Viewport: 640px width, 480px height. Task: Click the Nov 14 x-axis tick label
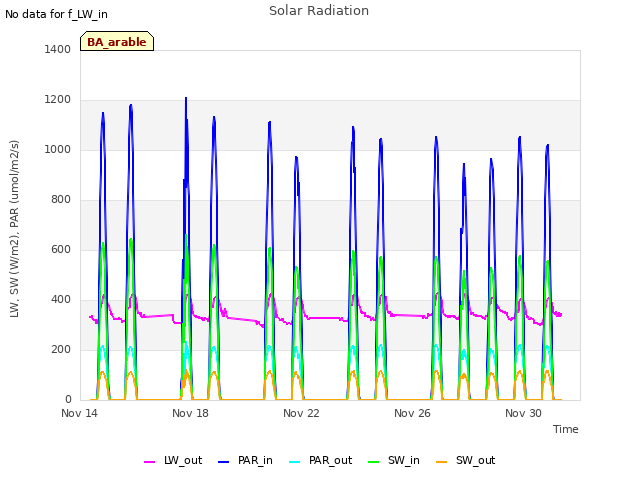click(79, 413)
